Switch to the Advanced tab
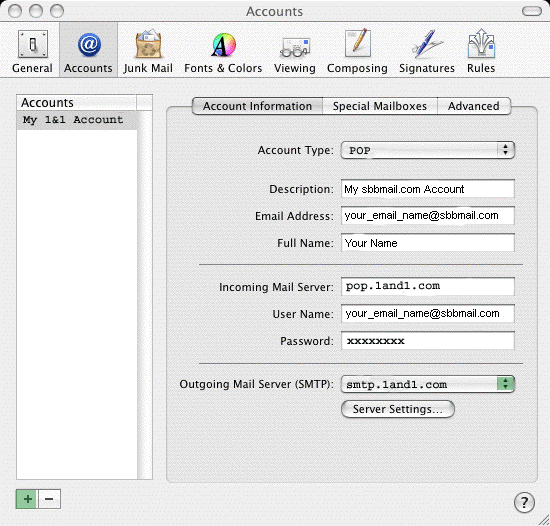The height and width of the screenshot is (526, 550). [x=474, y=106]
